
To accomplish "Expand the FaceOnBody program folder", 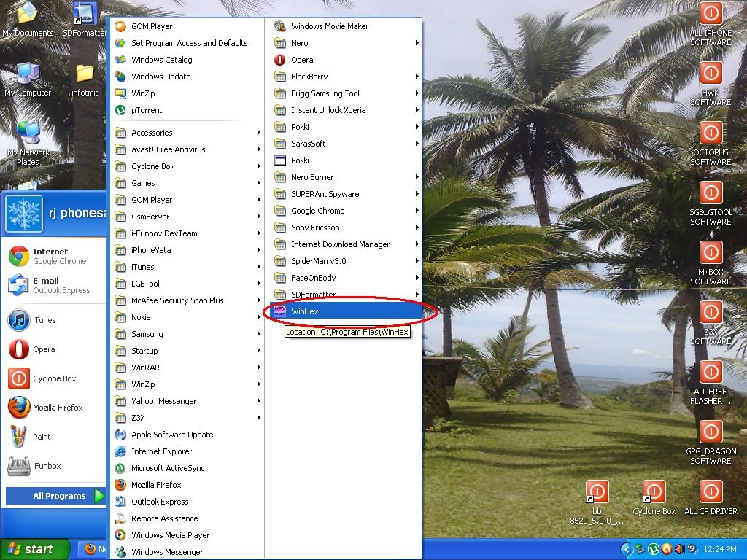I will 346,278.
